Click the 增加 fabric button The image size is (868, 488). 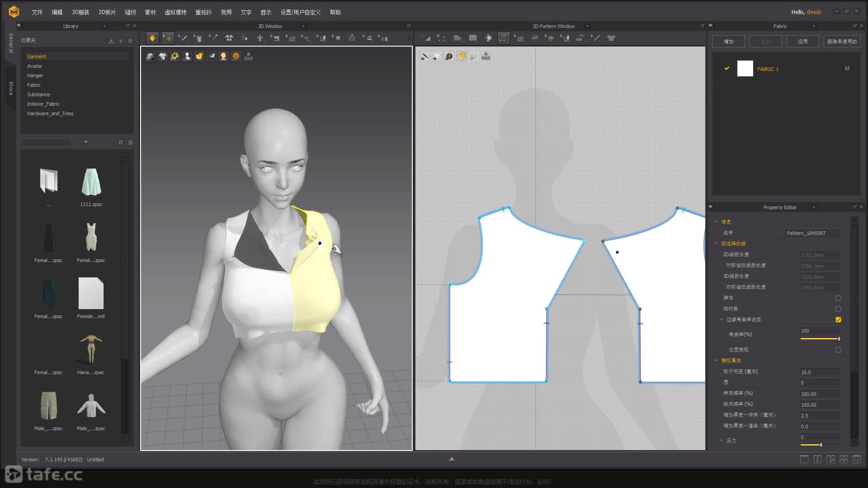(x=729, y=42)
